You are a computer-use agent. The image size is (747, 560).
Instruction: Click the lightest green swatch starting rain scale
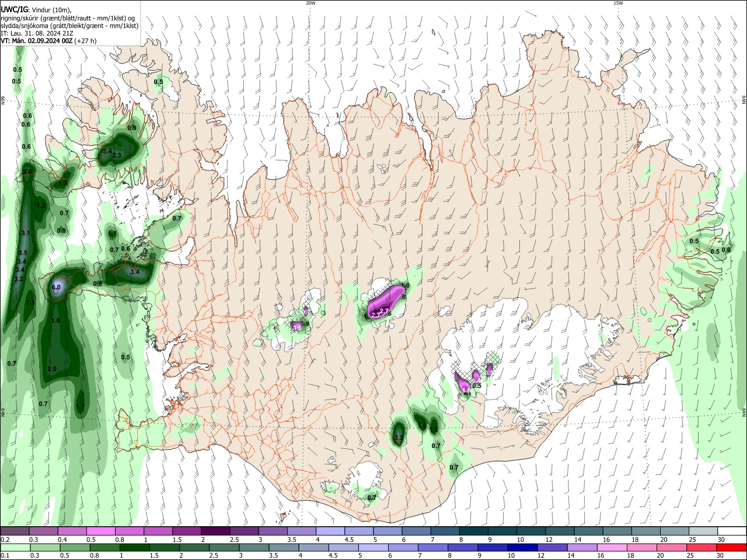pyautogui.click(x=15, y=548)
